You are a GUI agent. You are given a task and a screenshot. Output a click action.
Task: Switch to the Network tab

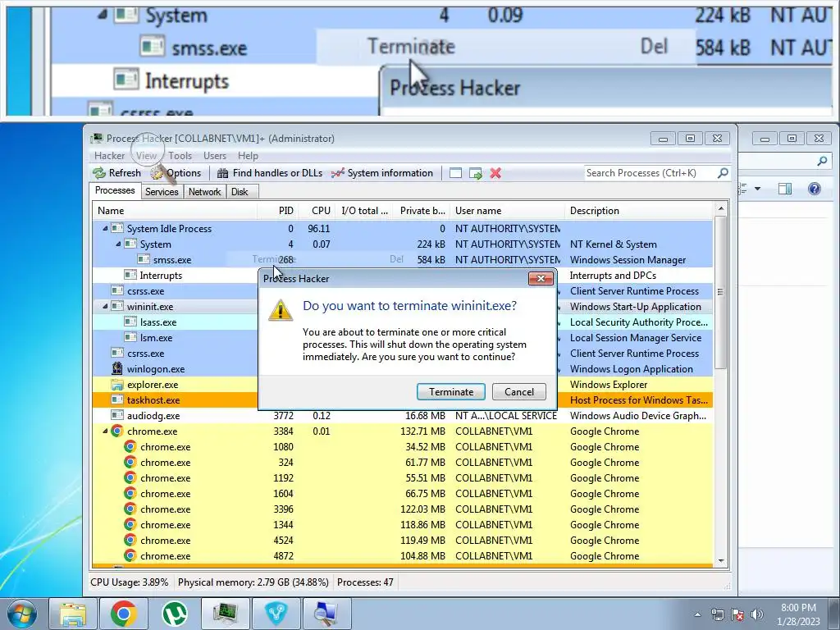(x=204, y=192)
